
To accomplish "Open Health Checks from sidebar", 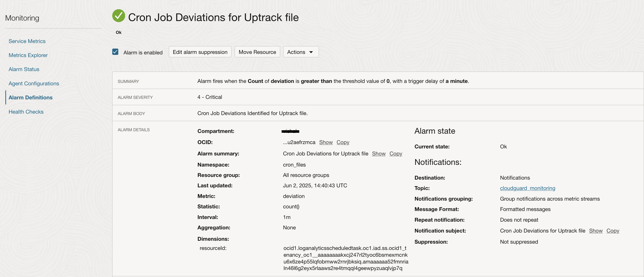I will pos(26,112).
